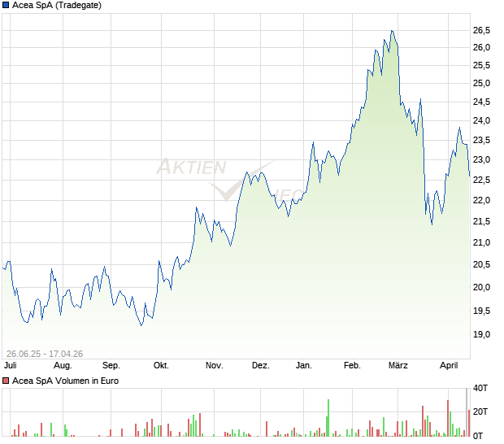Click the 'Acea SpA (Tradegate)' chart title

[x=57, y=5]
